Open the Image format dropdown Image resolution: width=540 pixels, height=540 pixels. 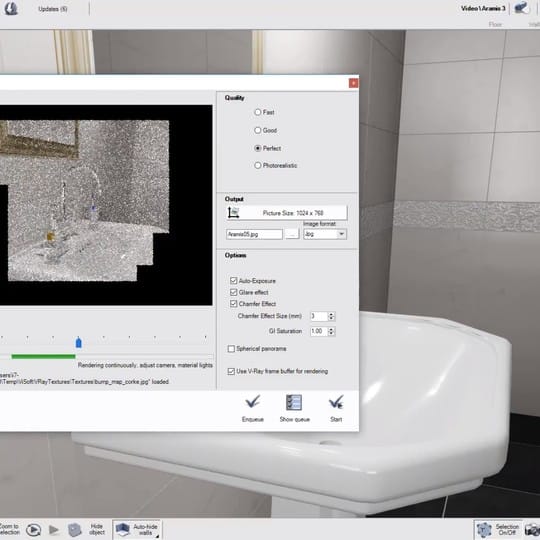pyautogui.click(x=325, y=234)
